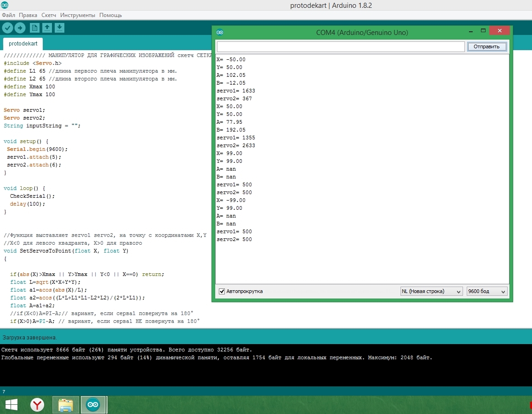Open the 9600 бод baud rate dropdown
Screen dimensions: 532x414
pos(486,292)
